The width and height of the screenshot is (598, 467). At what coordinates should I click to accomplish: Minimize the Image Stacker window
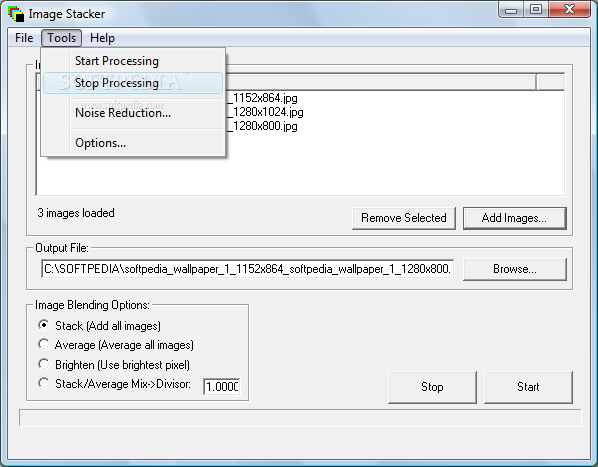[511, 10]
